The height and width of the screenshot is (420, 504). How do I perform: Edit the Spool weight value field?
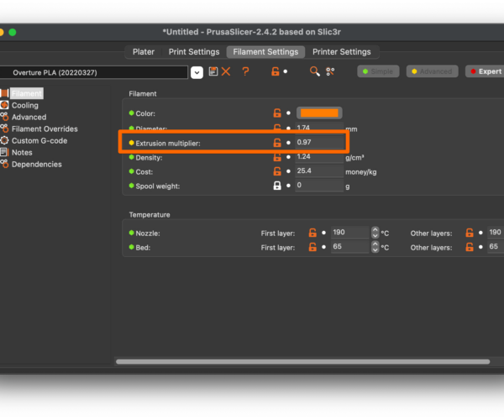pos(319,185)
